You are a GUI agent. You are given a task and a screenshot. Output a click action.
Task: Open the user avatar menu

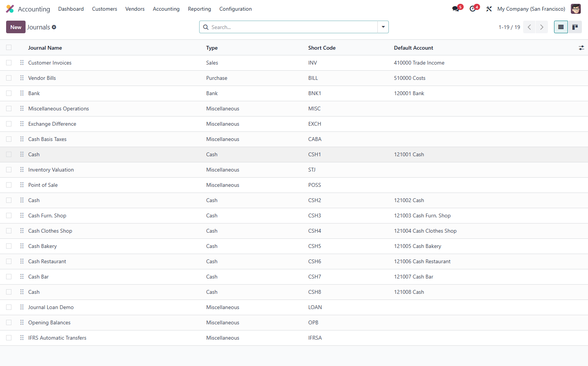[x=576, y=9]
